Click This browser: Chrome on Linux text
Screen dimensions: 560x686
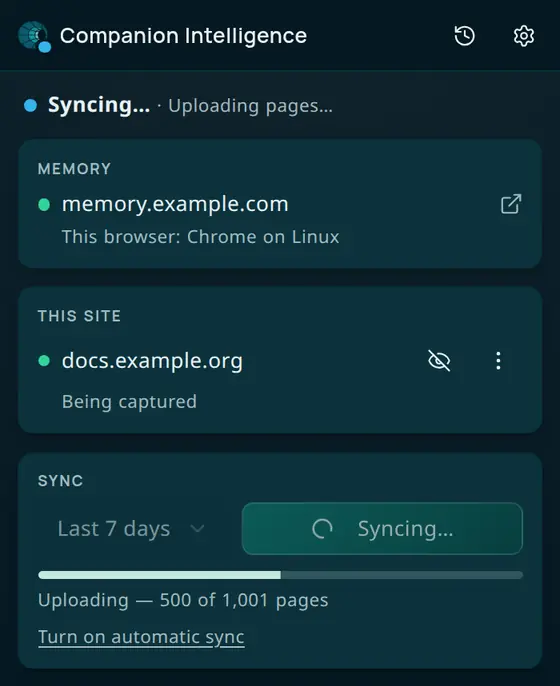pos(200,237)
